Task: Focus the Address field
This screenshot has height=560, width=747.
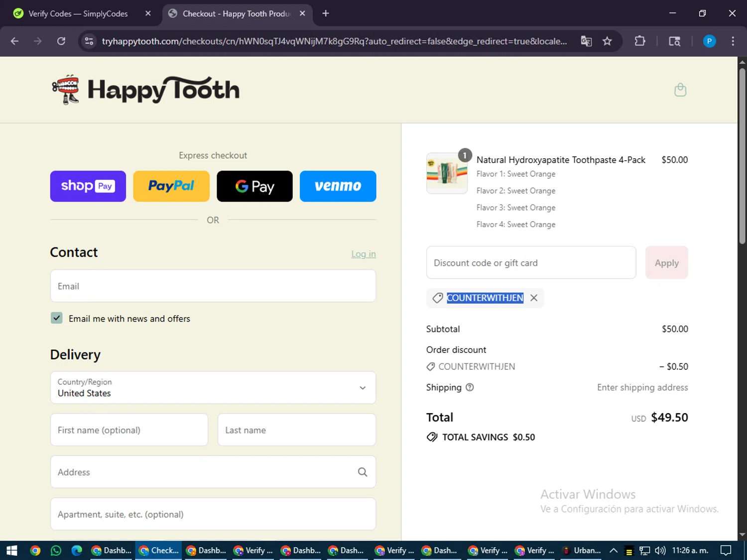Action: point(213,472)
